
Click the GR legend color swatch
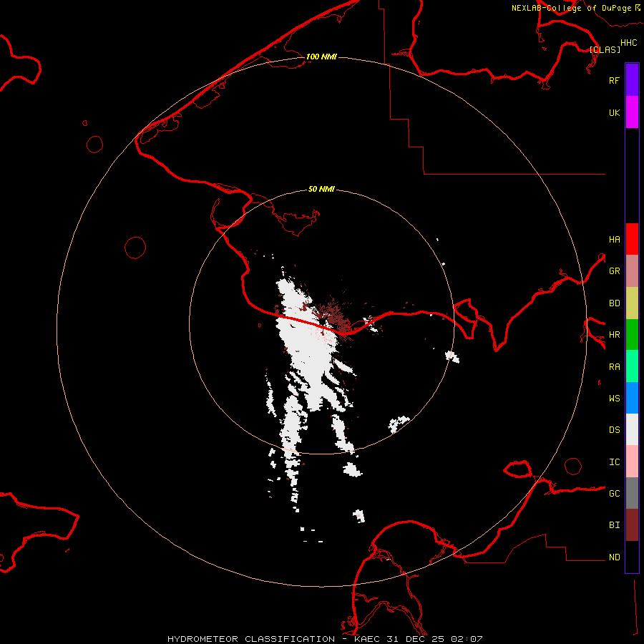[x=632, y=271]
